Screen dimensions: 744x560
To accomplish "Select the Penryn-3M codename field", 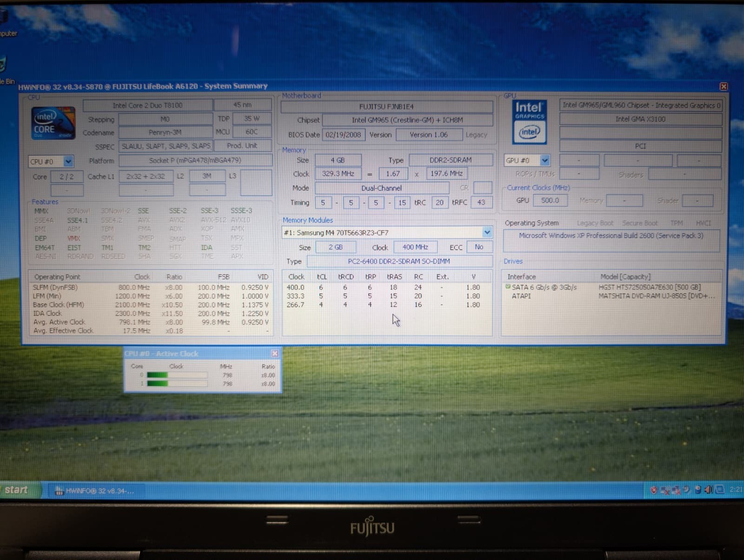I will coord(165,133).
